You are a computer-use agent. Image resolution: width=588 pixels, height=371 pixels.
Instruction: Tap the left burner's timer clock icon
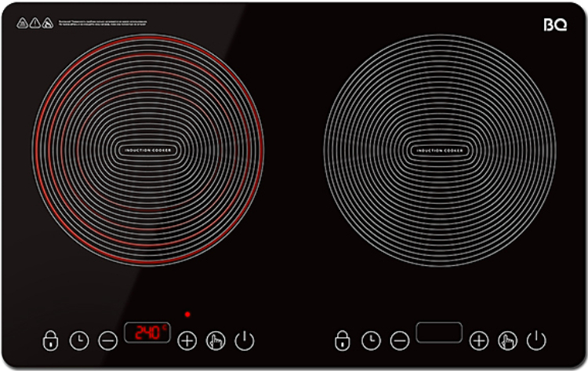tap(79, 340)
